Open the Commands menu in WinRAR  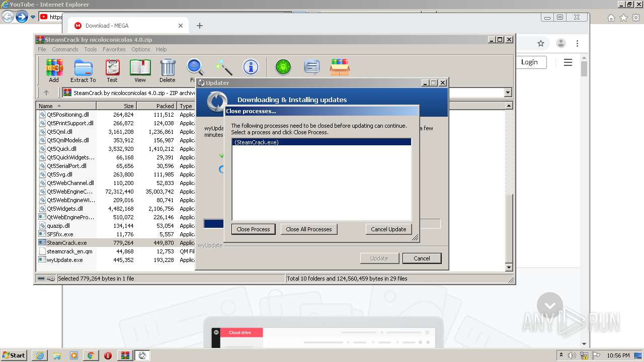[x=65, y=49]
